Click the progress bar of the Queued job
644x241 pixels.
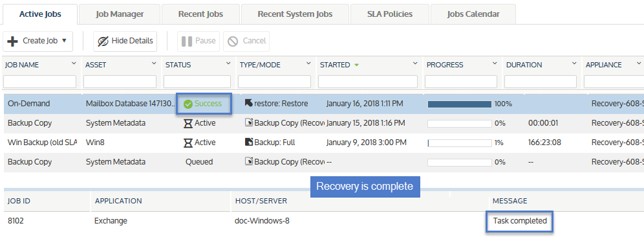[x=460, y=163]
